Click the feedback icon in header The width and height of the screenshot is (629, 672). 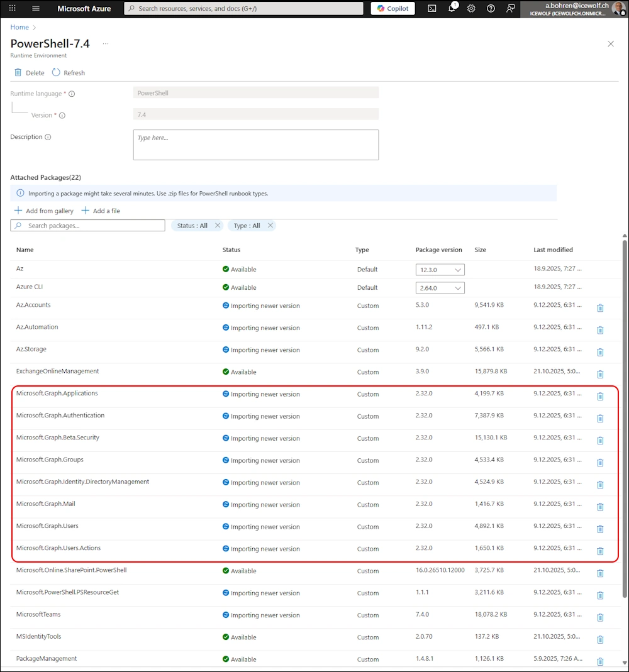510,9
